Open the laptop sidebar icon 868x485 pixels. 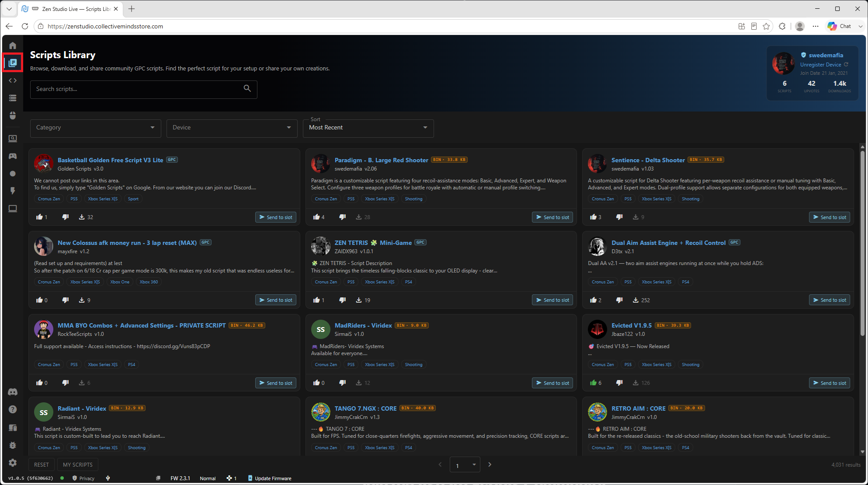tap(13, 209)
